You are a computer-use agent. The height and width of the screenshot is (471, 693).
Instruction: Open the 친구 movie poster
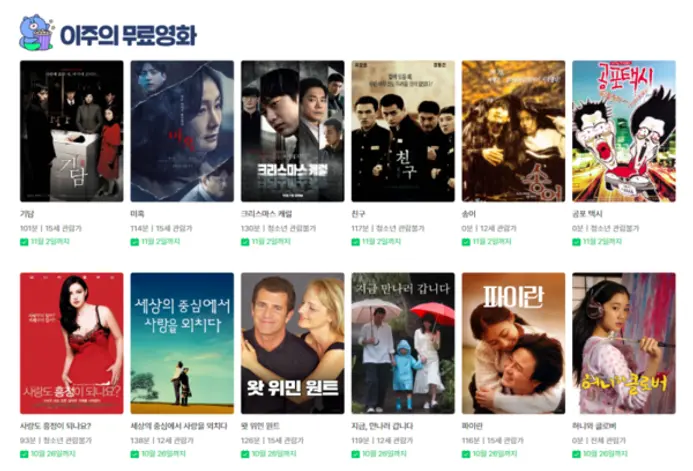(403, 131)
